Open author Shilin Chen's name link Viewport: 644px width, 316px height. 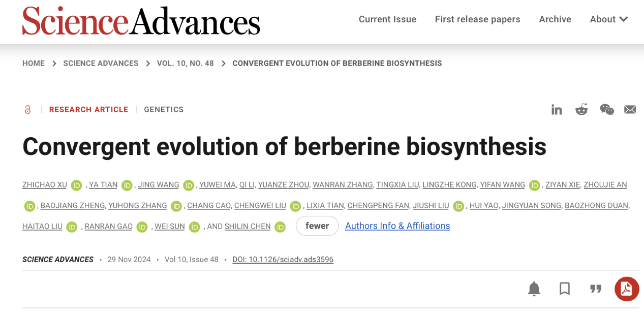tap(248, 227)
